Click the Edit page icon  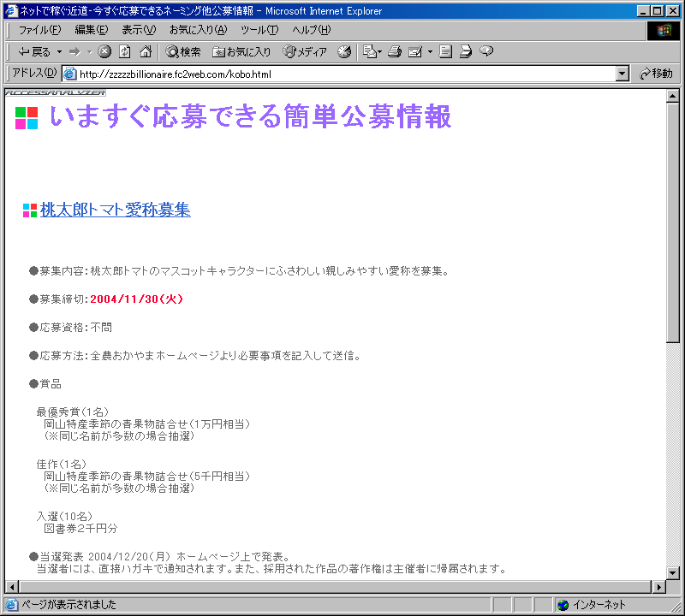point(415,52)
